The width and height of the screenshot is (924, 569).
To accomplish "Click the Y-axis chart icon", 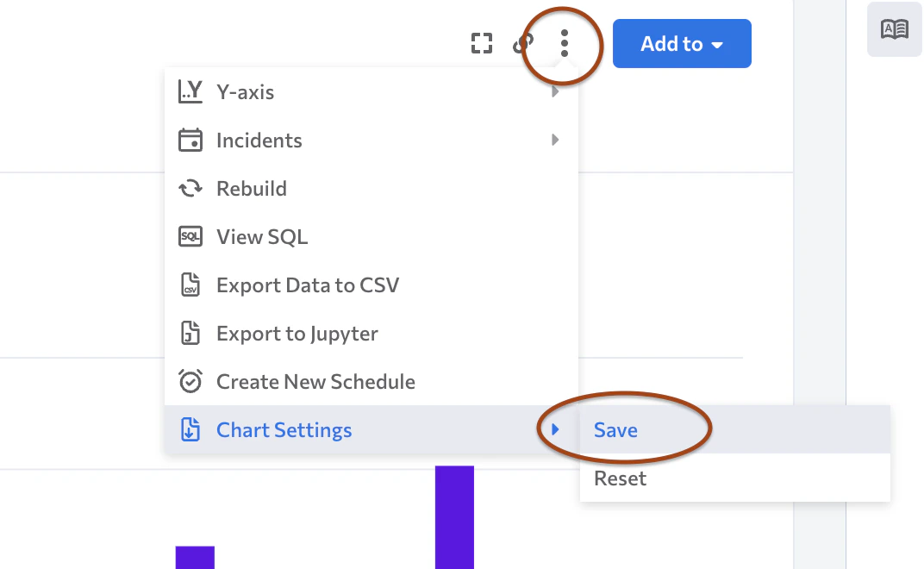I will 190,91.
